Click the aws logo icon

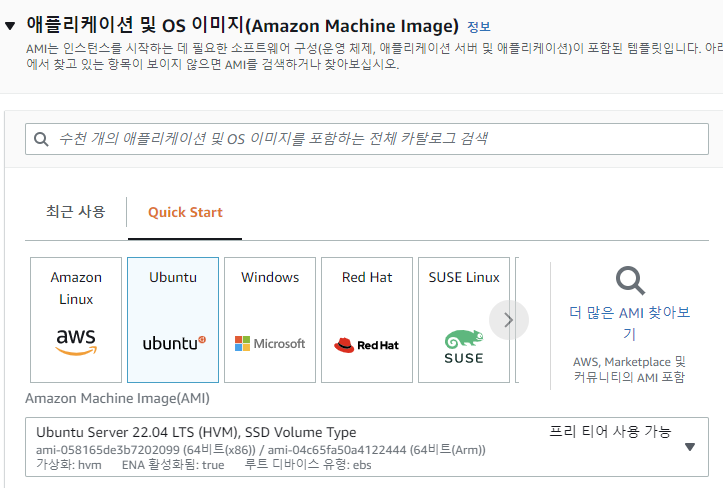76,342
